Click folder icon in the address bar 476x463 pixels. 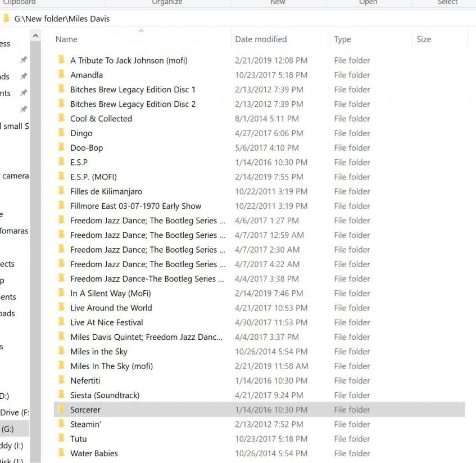(6, 19)
